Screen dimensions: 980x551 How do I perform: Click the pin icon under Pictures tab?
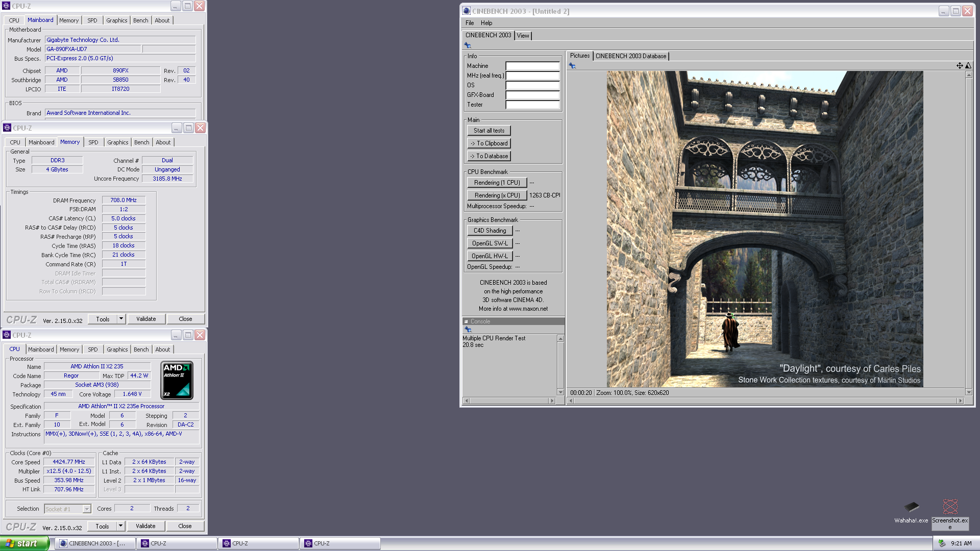pos(572,66)
